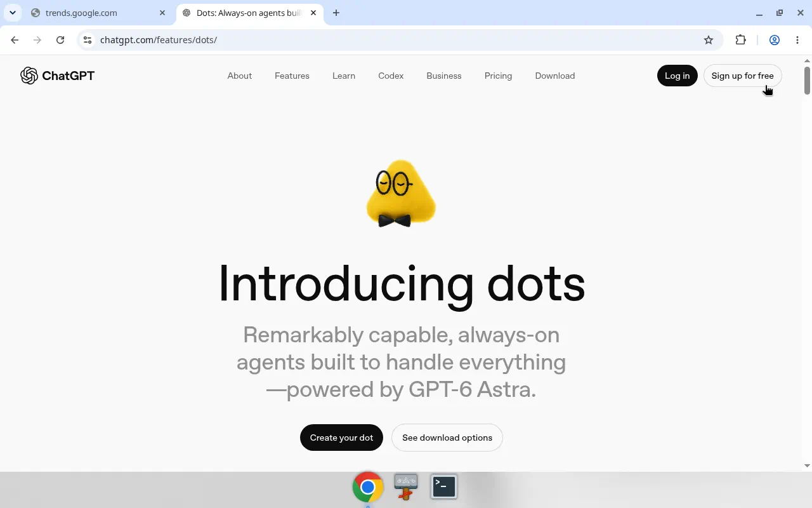Screen dimensions: 812x508
Task: Open the Learn menu item
Action: point(344,76)
